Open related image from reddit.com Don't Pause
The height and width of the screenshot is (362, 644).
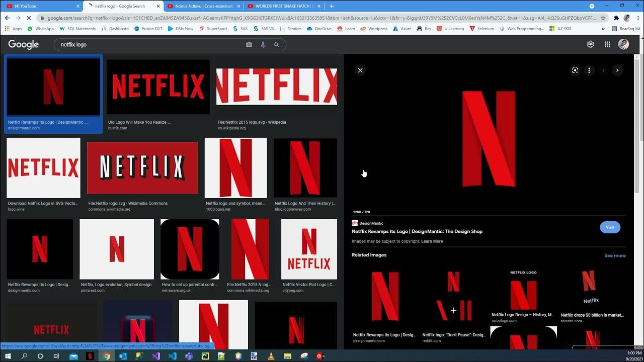click(454, 297)
